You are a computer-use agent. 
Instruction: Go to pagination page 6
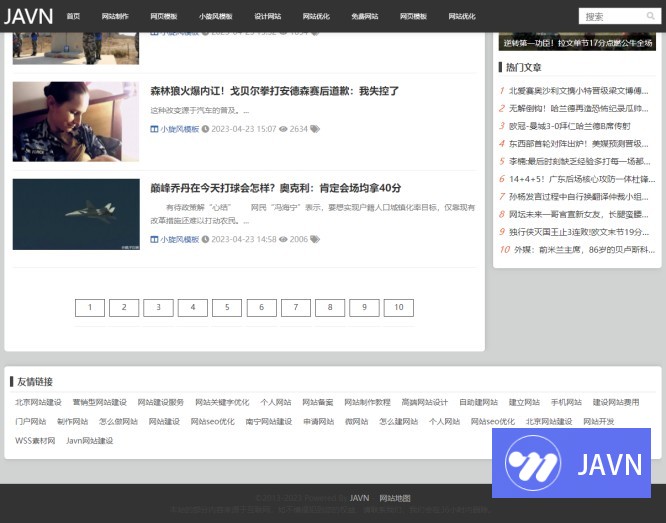[x=262, y=308]
